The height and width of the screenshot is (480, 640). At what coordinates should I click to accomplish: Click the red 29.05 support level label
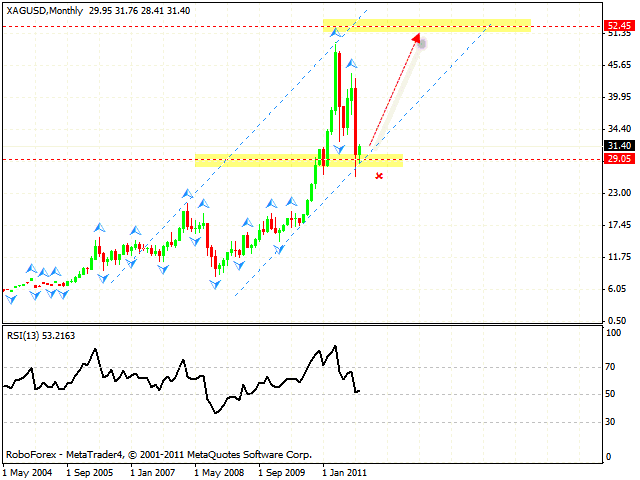pos(617,159)
